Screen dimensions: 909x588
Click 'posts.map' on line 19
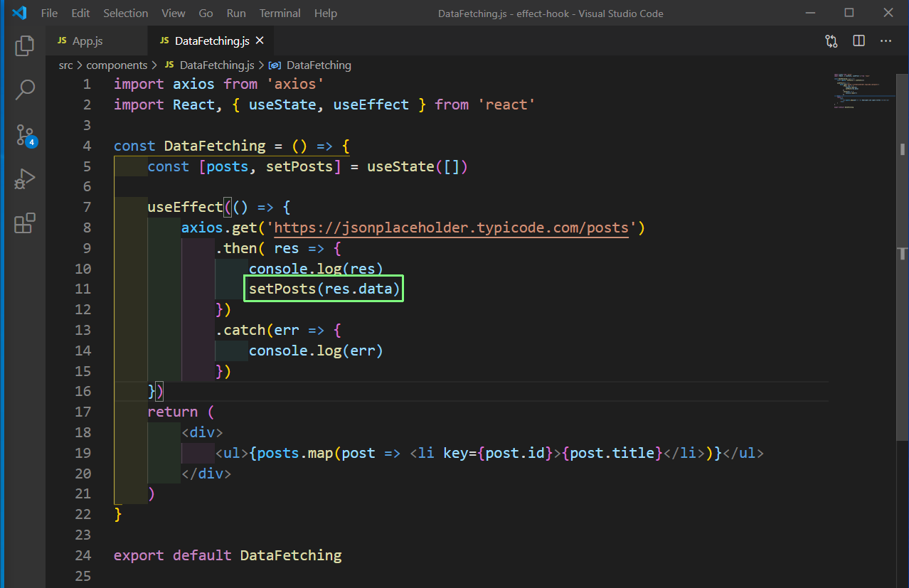(294, 453)
